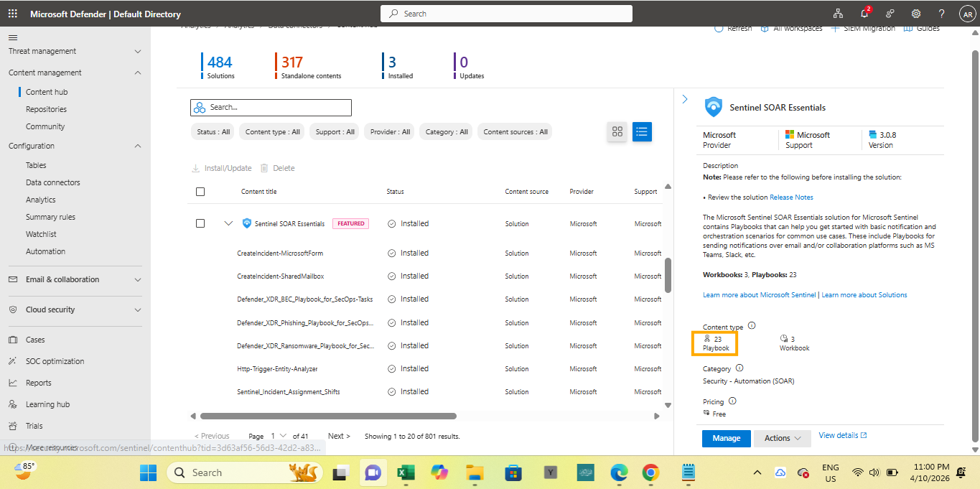The width and height of the screenshot is (980, 489).
Task: Open the Support : All filter
Action: (335, 132)
